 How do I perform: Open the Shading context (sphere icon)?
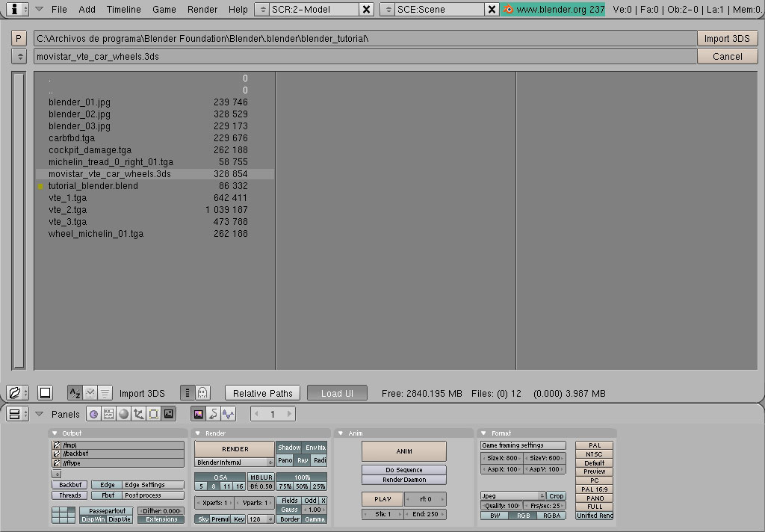point(123,414)
